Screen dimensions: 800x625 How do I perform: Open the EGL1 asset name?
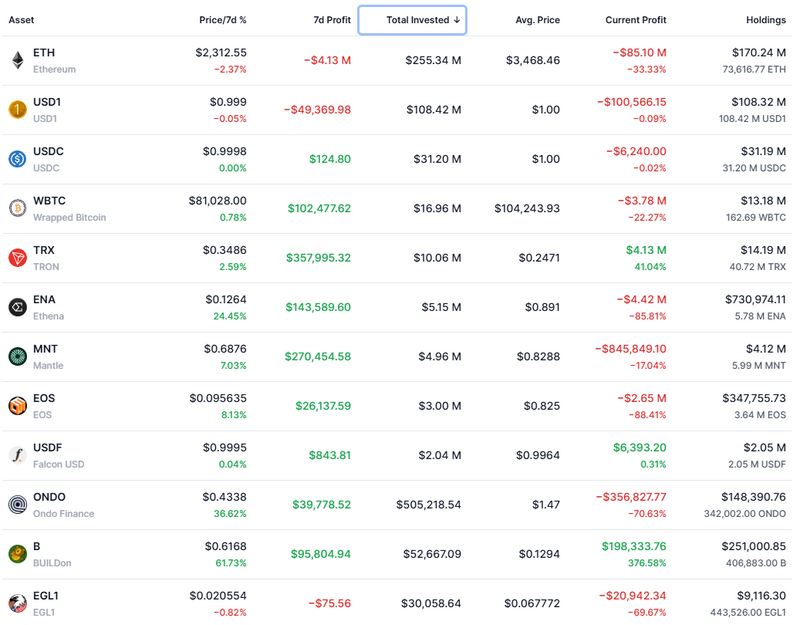[x=46, y=595]
